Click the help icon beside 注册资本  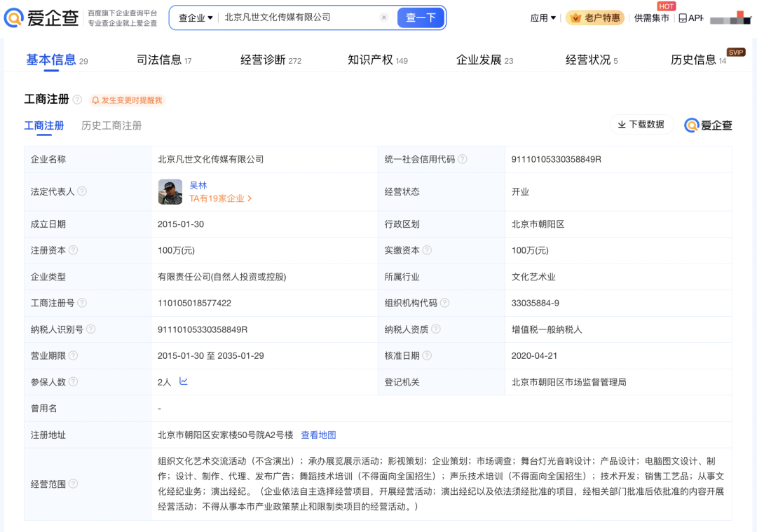73,250
